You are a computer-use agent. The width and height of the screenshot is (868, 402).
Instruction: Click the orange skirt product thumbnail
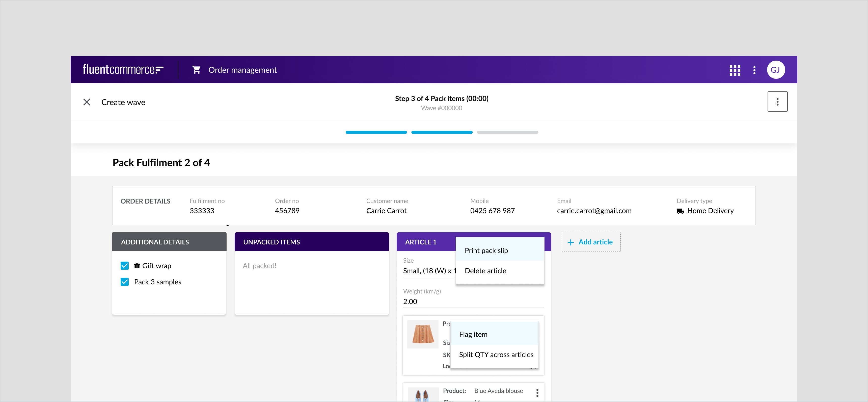(x=423, y=334)
